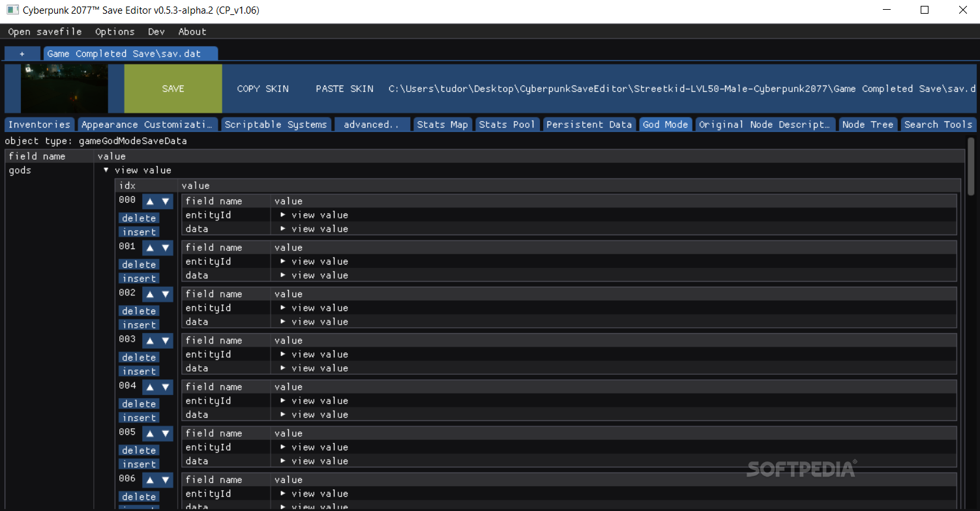Move entry 001 up with its arrow
Viewport: 980px width, 511px height.
pyautogui.click(x=150, y=248)
